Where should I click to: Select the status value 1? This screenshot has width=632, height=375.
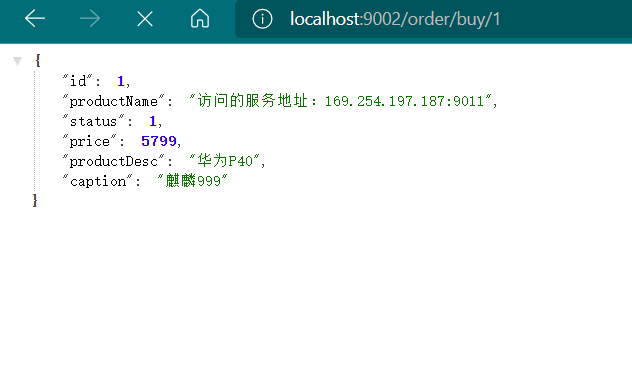coord(152,121)
